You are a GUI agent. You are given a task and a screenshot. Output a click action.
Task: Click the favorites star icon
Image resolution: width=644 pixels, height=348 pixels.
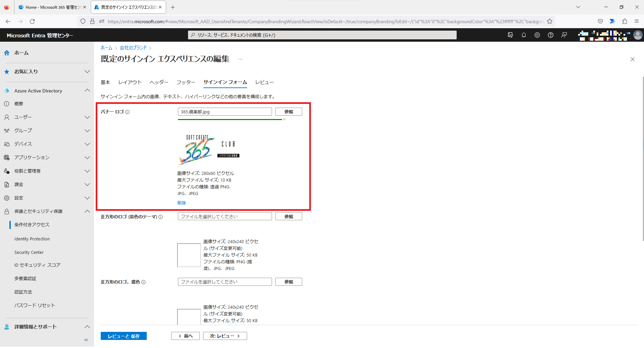click(x=7, y=72)
